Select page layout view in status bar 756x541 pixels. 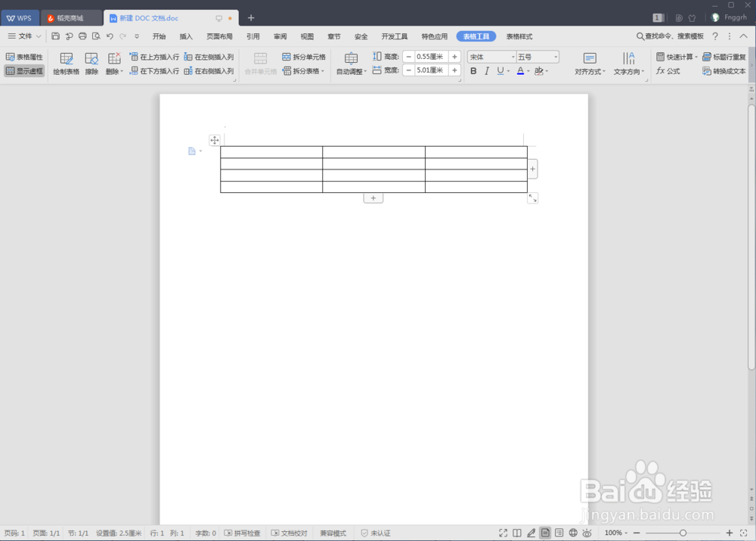[x=545, y=533]
